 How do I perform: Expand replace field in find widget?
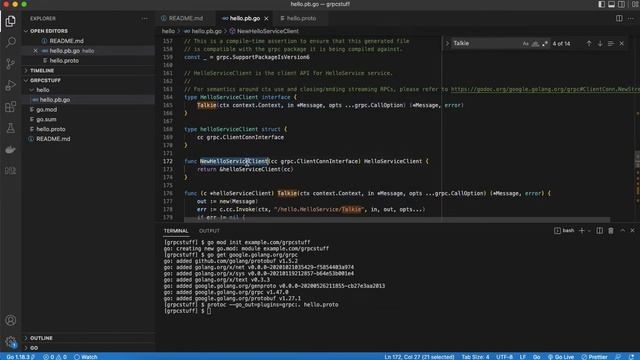447,43
